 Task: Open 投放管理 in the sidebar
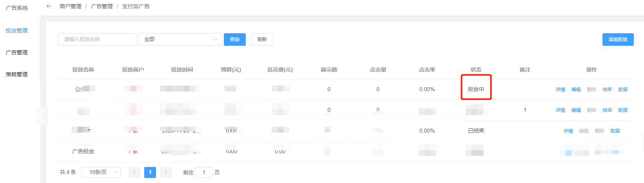coord(16,30)
